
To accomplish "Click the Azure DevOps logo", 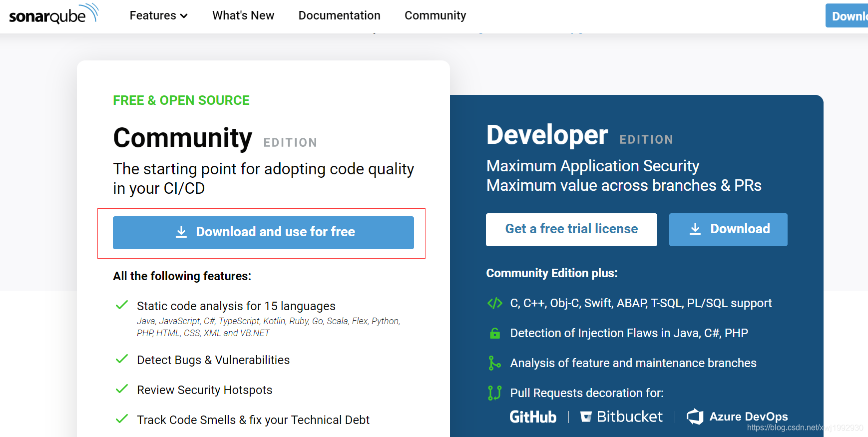I will pos(737,417).
